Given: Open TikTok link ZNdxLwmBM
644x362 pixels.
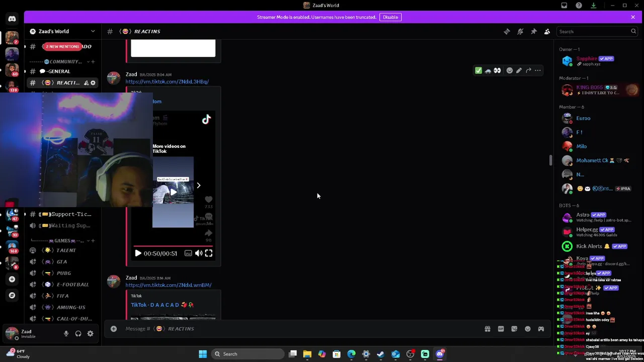Looking at the screenshot, I should tap(169, 285).
